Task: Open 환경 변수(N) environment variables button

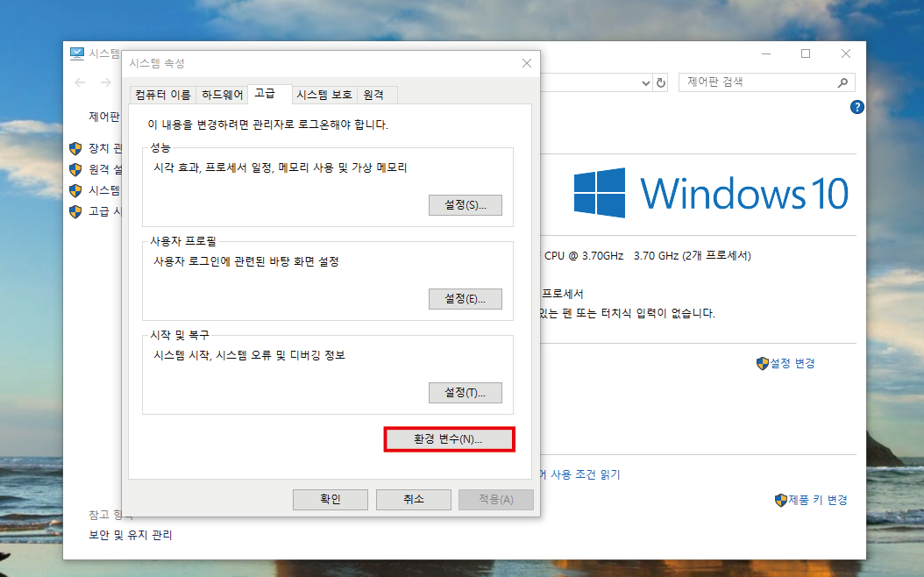Action: click(x=449, y=439)
